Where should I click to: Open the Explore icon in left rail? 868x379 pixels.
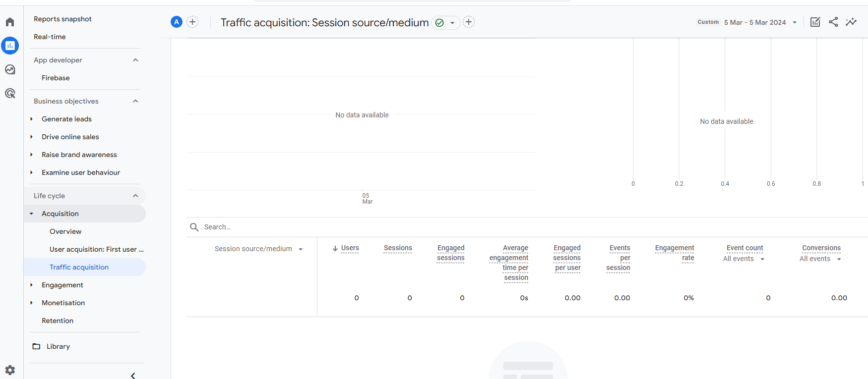click(x=10, y=70)
